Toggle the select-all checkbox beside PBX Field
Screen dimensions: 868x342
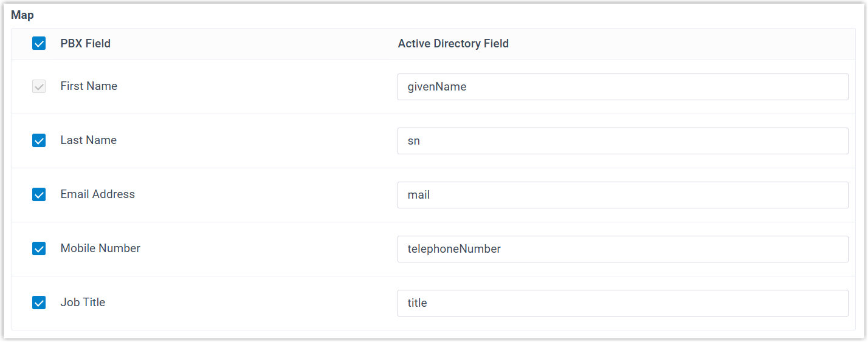click(39, 44)
